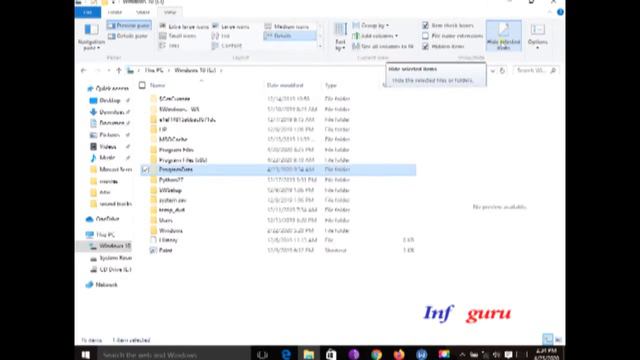Open the File ribbon tab

click(88, 12)
